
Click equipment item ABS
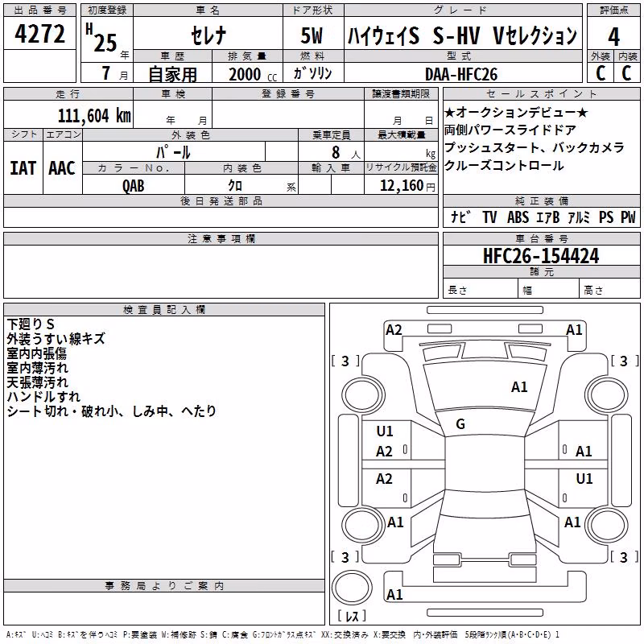(518, 217)
